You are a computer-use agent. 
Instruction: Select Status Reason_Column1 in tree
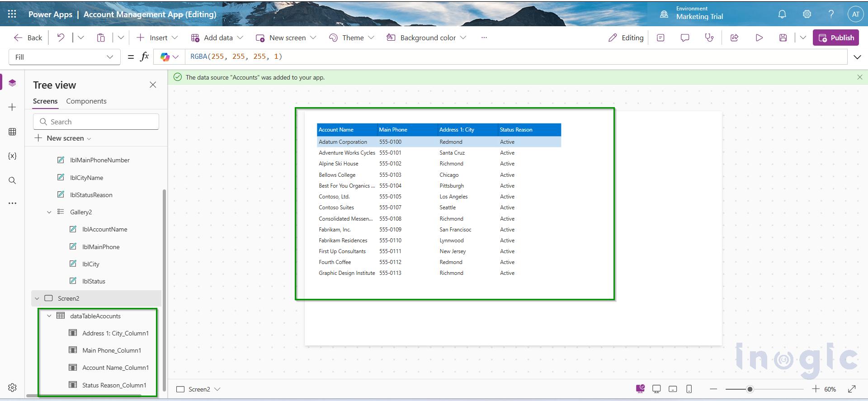[114, 385]
